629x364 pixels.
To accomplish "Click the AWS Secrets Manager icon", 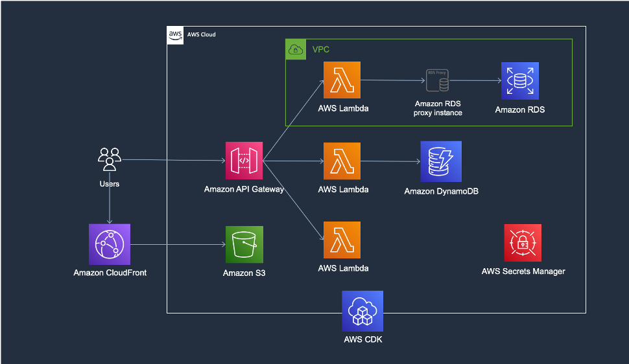I will (523, 243).
